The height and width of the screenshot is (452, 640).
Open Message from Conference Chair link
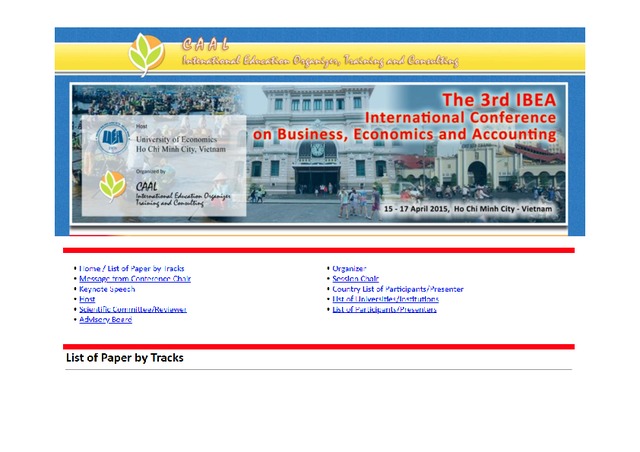coord(134,279)
